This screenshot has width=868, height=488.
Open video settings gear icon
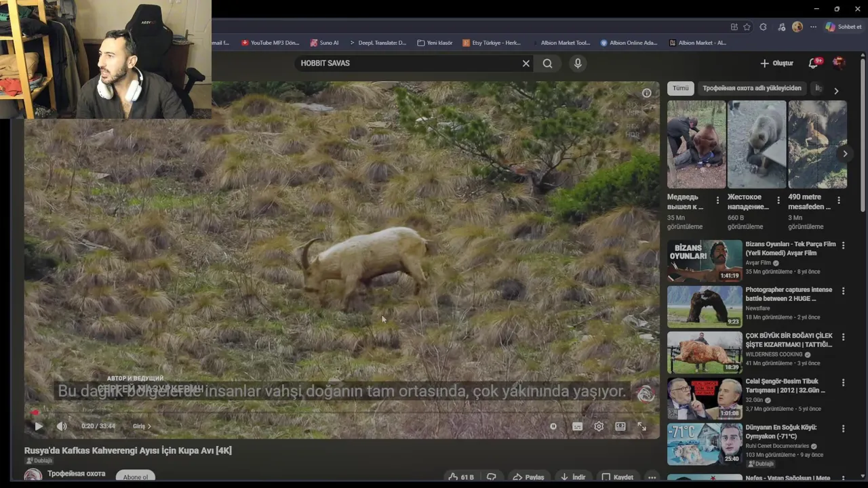point(599,426)
